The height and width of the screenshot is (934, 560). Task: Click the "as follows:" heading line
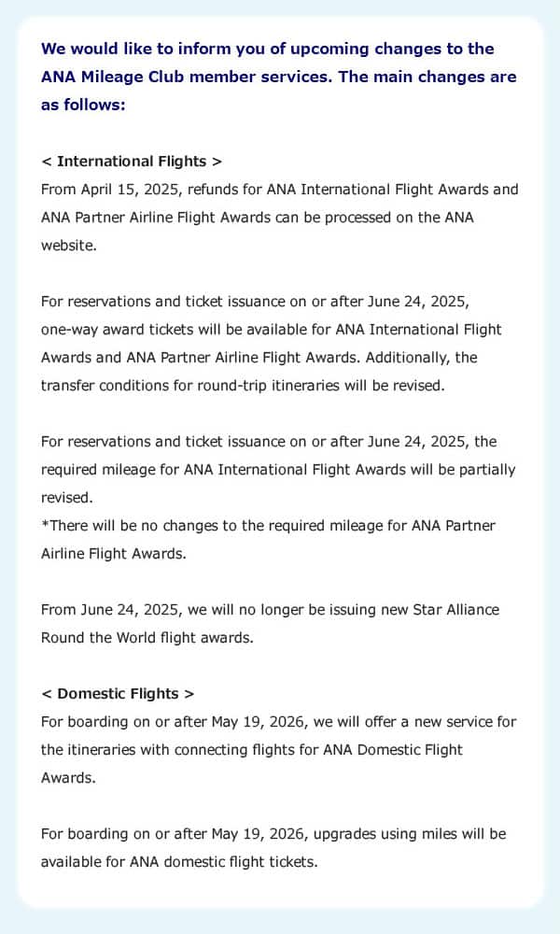pyautogui.click(x=83, y=105)
